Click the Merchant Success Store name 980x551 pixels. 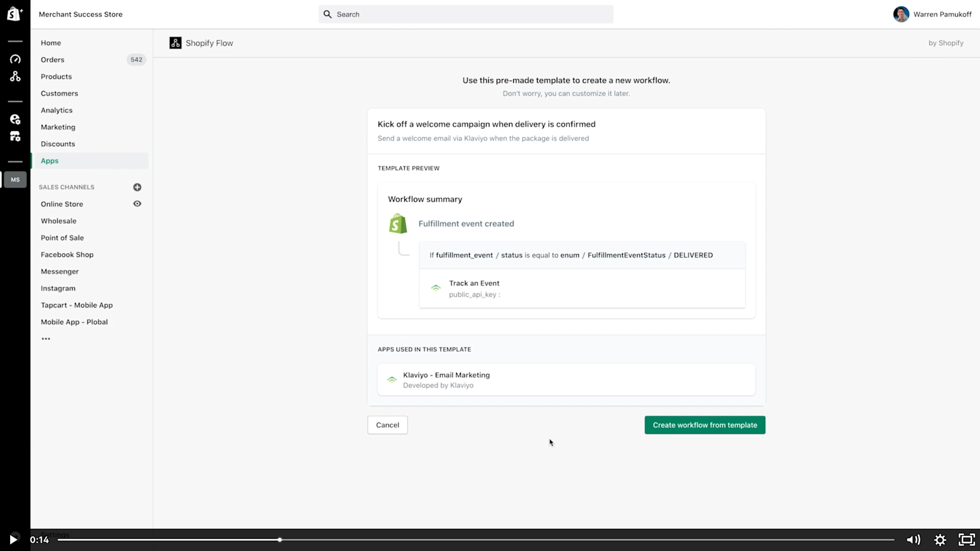click(x=80, y=14)
